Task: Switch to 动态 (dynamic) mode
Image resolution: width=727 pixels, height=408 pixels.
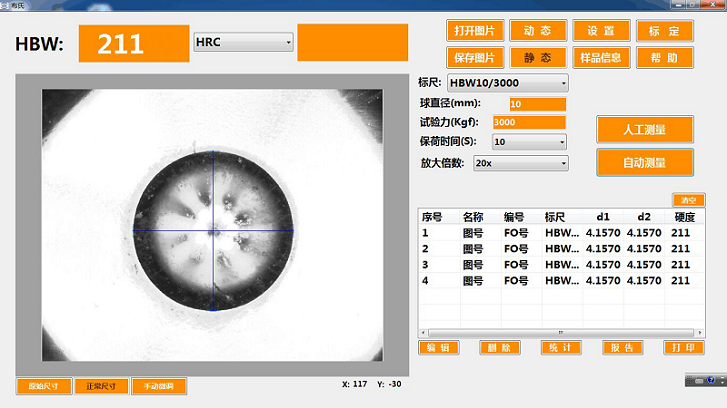Action: [538, 31]
